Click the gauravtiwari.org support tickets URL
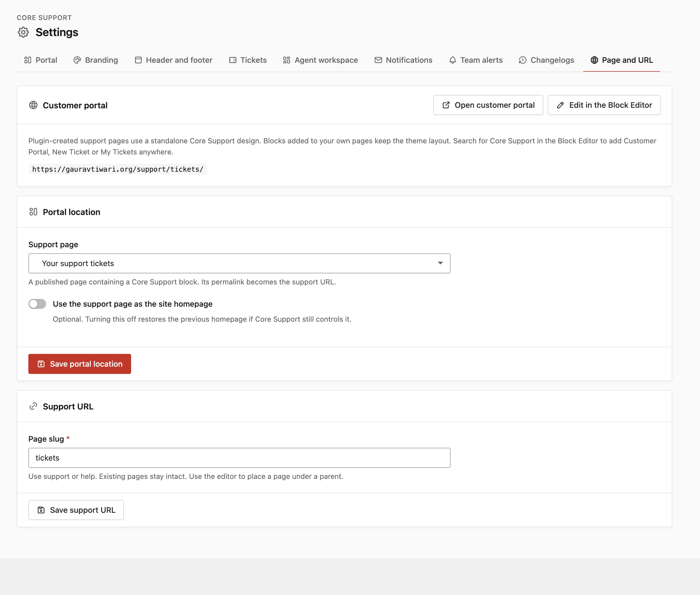700x595 pixels. click(118, 169)
